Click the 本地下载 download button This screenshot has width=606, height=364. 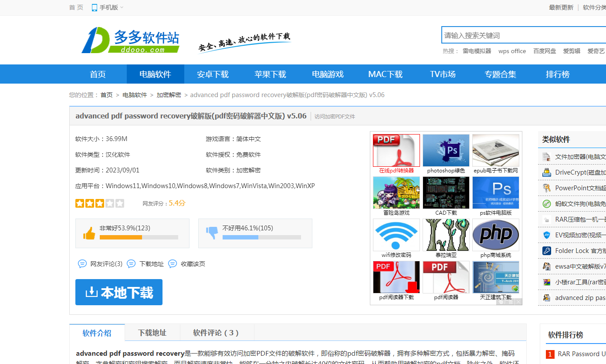119,292
